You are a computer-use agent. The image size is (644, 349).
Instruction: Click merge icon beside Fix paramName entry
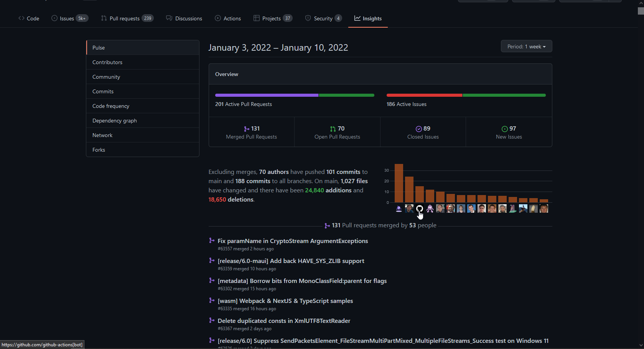click(212, 241)
